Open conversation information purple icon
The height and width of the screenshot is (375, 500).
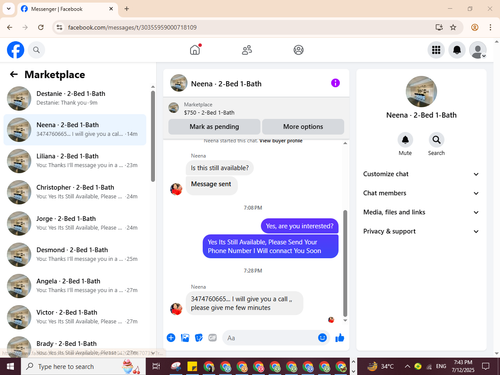click(335, 83)
